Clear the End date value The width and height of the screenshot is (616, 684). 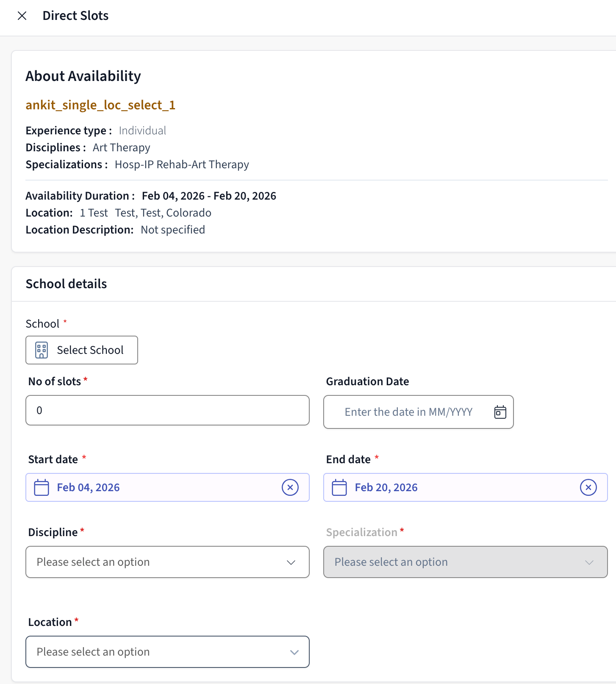[588, 487]
